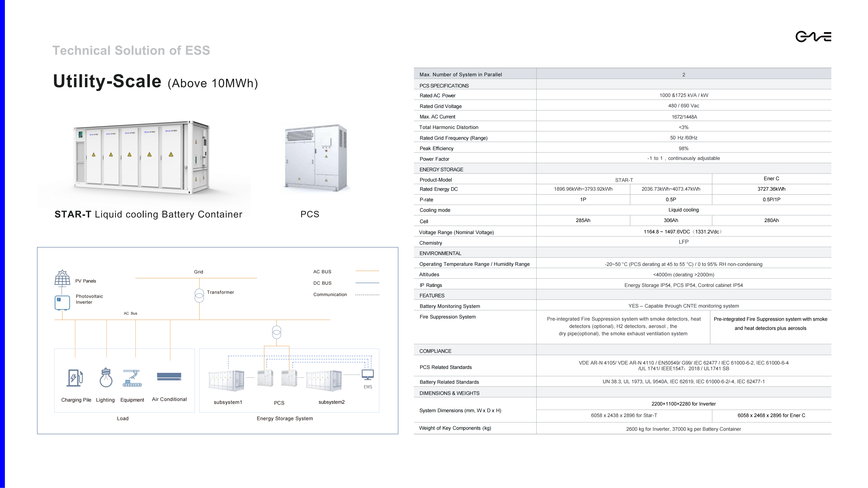The height and width of the screenshot is (488, 868).
Task: Click the Charging Pile icon
Action: [75, 378]
